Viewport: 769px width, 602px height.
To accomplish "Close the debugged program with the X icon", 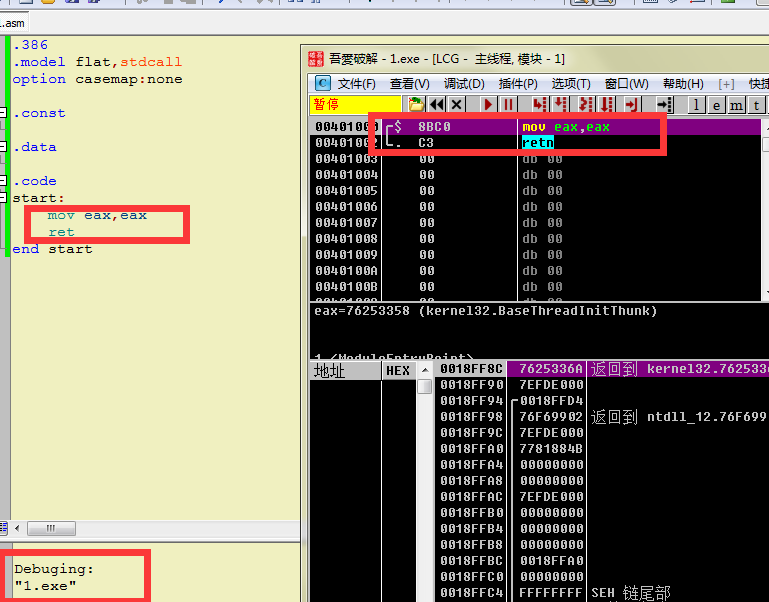I will pos(457,105).
